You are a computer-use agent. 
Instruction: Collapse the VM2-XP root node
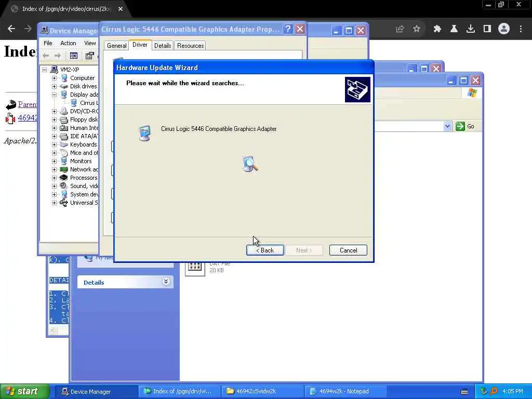(x=45, y=70)
